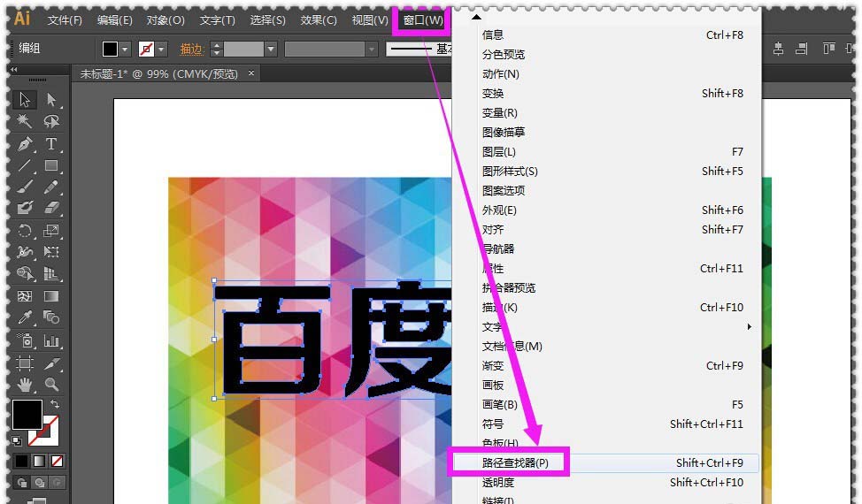This screenshot has height=504, width=862.
Task: Select the Pencil tool
Action: (x=51, y=187)
